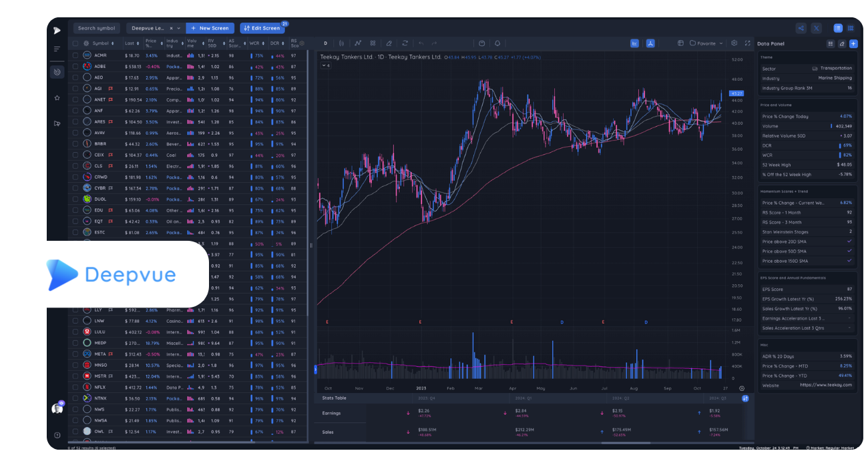Viewport: 868px width, 467px height.
Task: Open the D timeframe selector
Action: point(326,43)
